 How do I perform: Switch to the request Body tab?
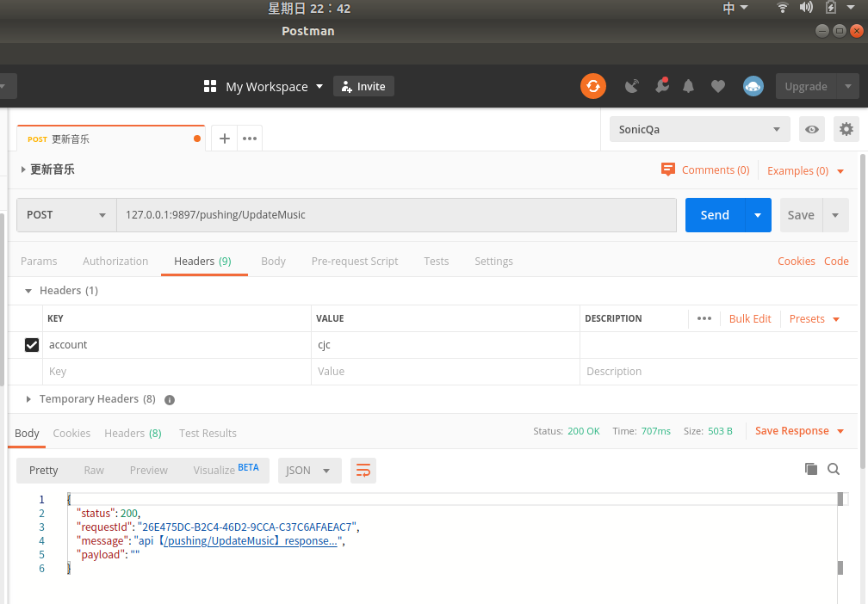tap(274, 261)
